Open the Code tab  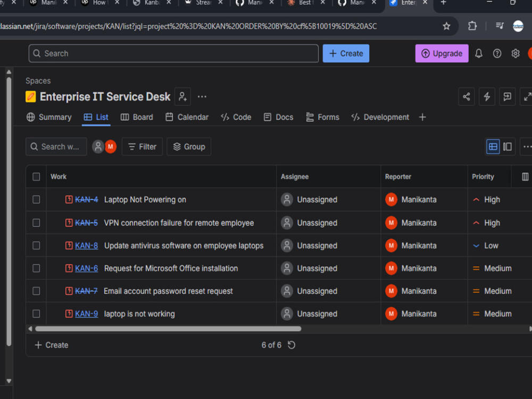236,117
